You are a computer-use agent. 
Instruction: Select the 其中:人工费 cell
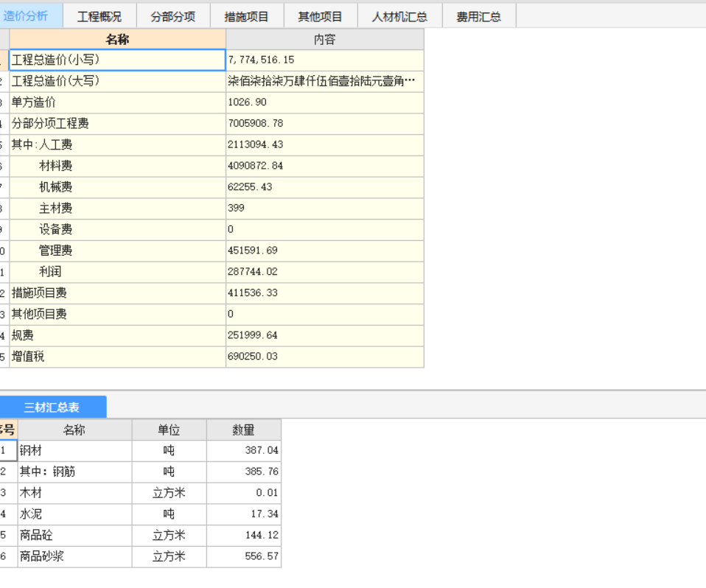point(117,145)
